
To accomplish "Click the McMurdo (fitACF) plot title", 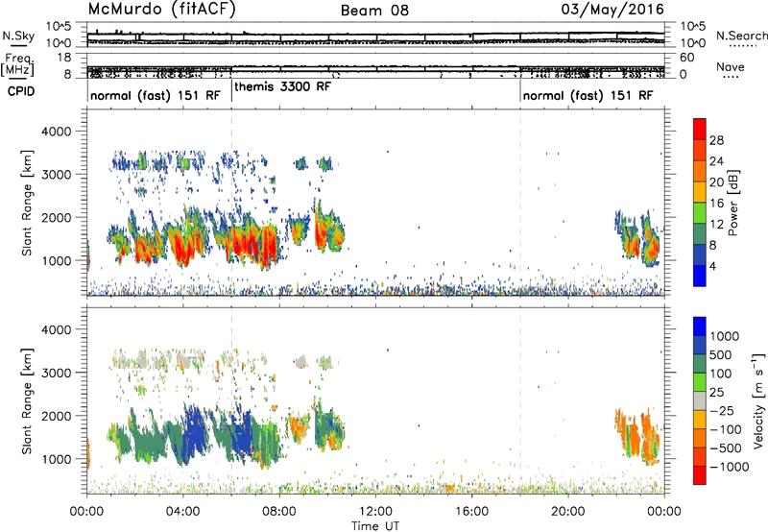I will click(x=161, y=10).
